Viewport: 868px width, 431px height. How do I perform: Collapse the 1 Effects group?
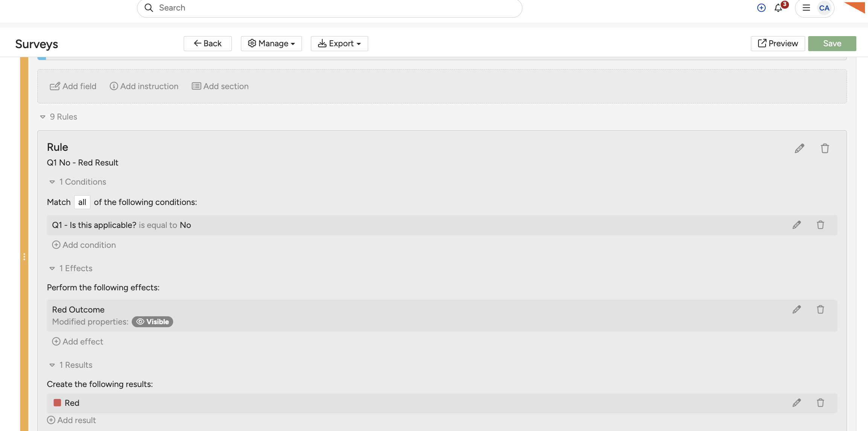click(52, 269)
